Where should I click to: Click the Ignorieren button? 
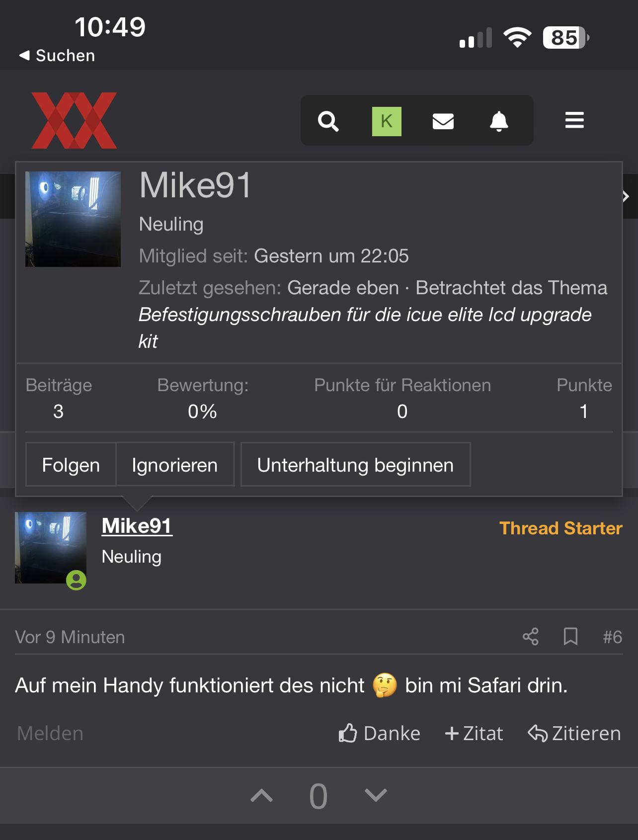175,465
